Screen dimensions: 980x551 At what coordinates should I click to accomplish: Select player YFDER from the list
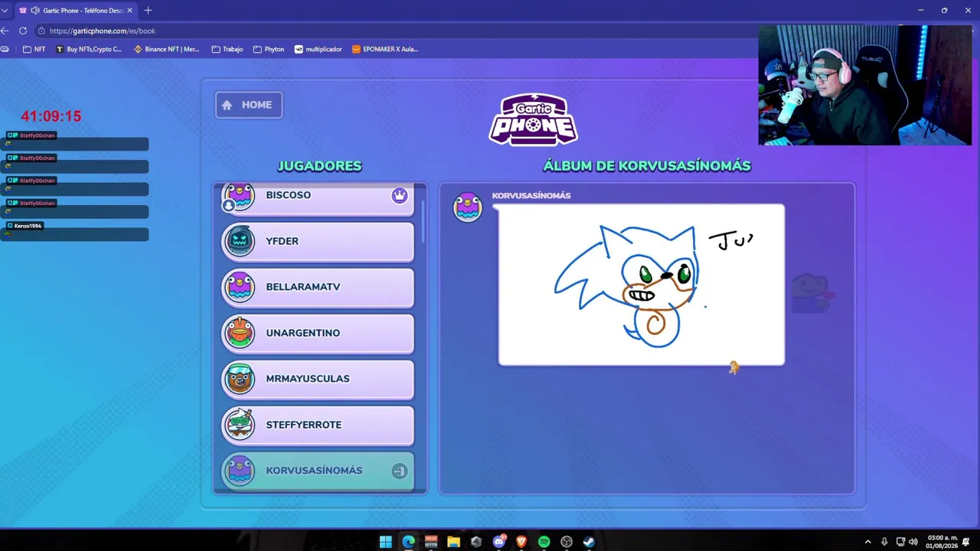(x=318, y=242)
